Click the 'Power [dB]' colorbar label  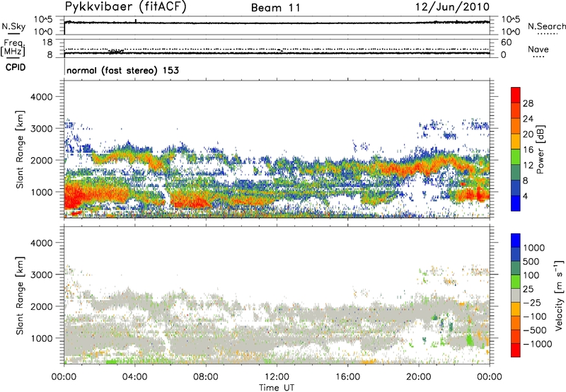[x=541, y=149]
